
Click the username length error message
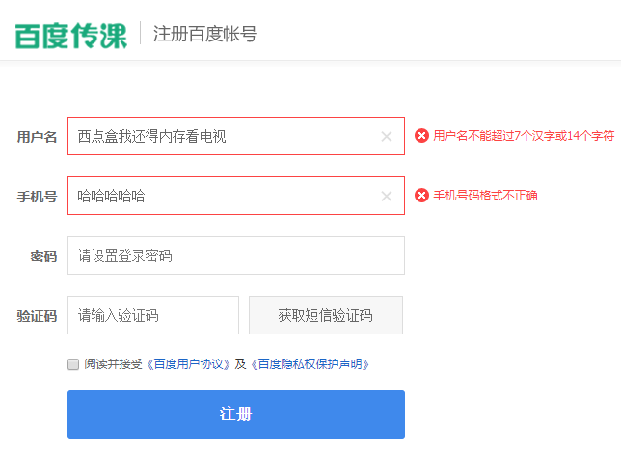(524, 136)
